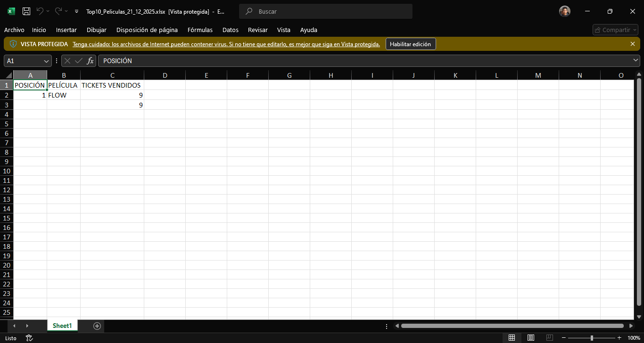Click the accessibility checker icon in status bar
The width and height of the screenshot is (644, 343).
pos(29,338)
